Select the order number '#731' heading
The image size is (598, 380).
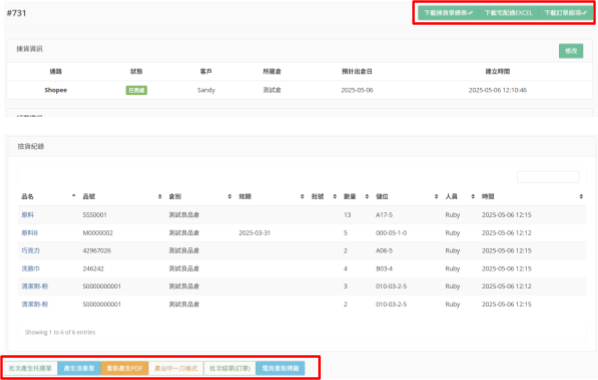(x=16, y=13)
